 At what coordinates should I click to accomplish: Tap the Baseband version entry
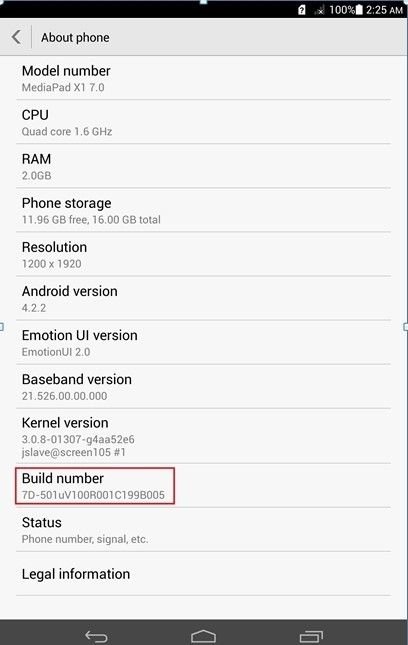pyautogui.click(x=204, y=386)
